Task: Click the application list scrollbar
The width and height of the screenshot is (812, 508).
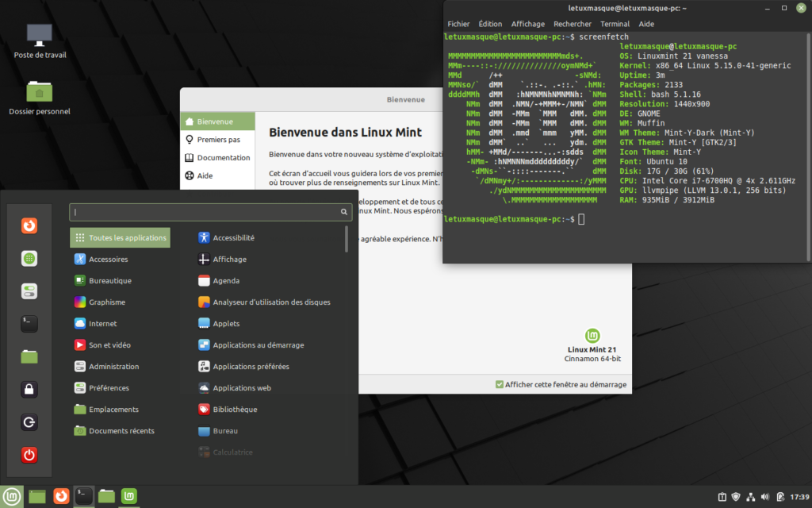Action: click(347, 239)
